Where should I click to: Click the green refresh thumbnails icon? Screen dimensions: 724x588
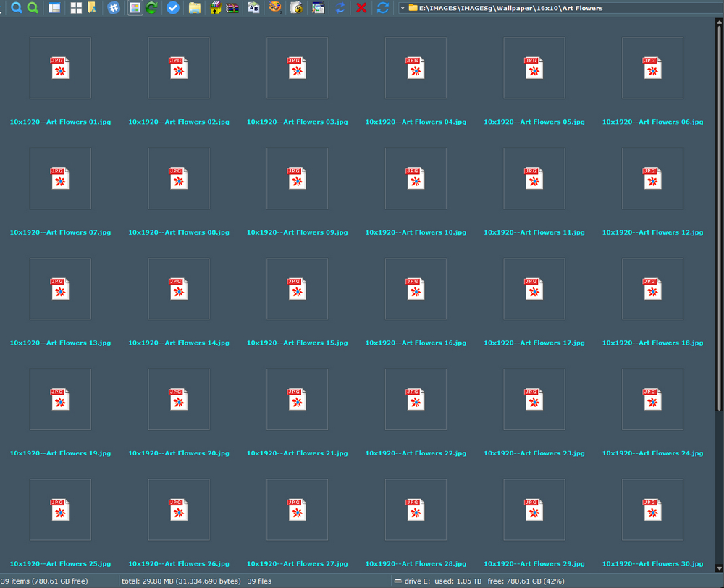[151, 8]
